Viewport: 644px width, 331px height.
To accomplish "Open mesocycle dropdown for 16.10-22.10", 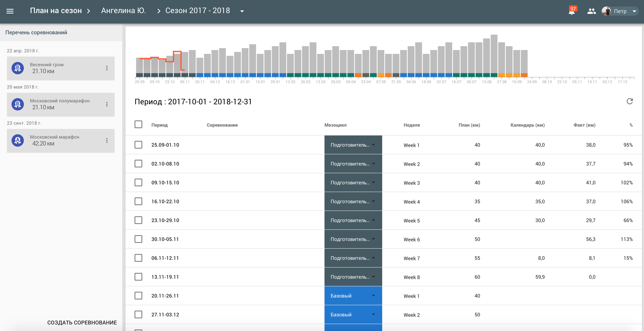I will click(x=353, y=201).
